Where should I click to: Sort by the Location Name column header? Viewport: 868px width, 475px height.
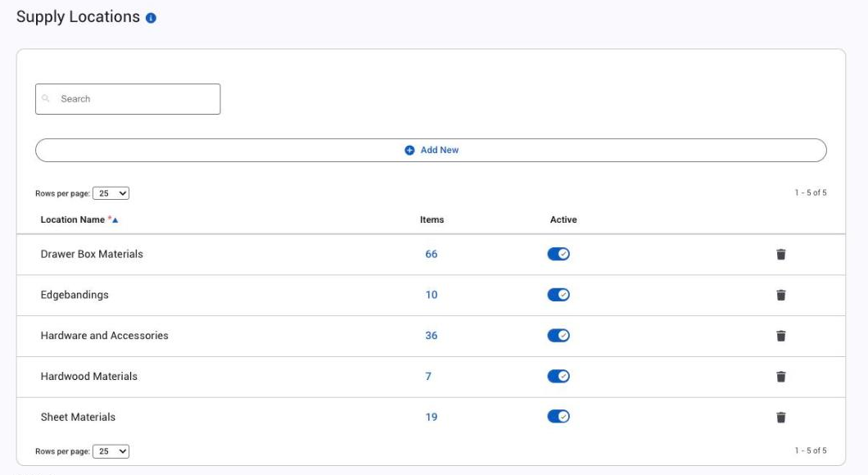[x=73, y=219]
